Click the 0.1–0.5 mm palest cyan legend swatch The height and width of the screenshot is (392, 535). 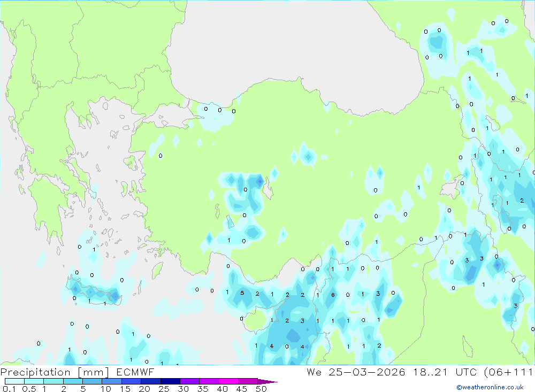[14, 381]
